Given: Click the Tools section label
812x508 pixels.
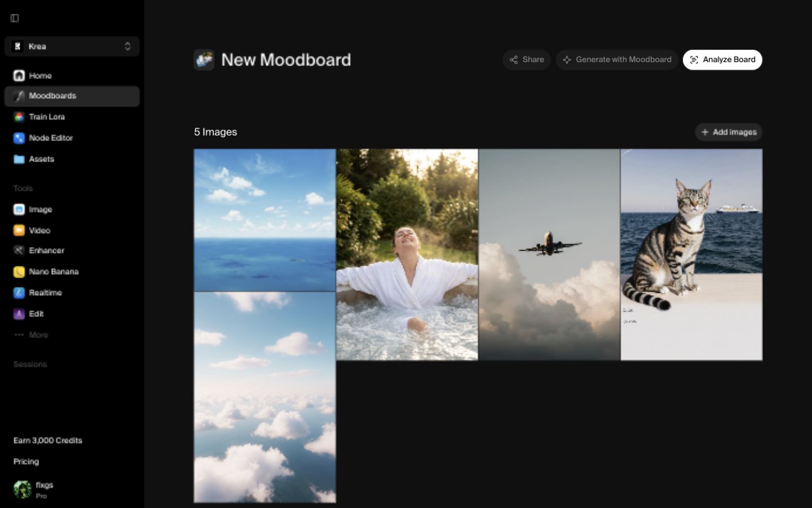Looking at the screenshot, I should [23, 188].
